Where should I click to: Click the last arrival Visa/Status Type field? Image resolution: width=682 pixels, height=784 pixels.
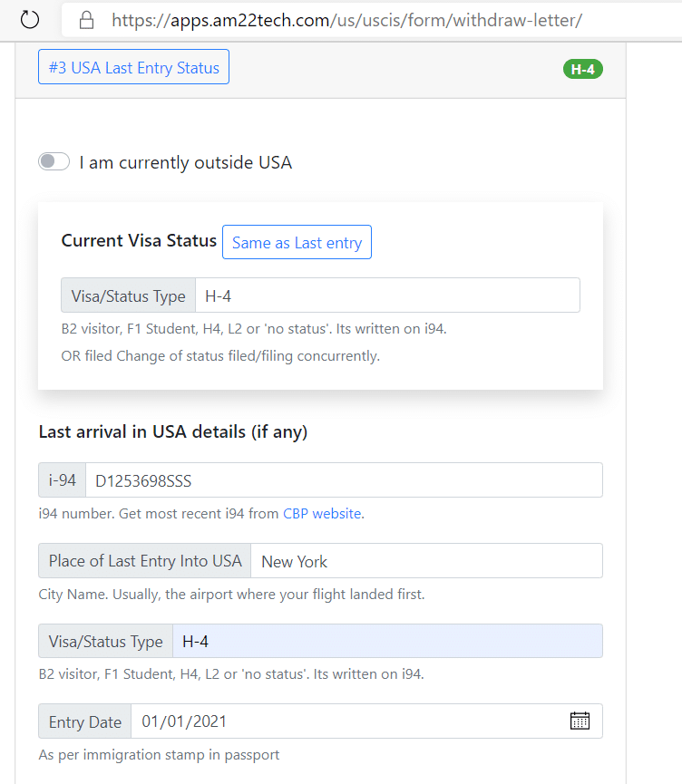387,641
